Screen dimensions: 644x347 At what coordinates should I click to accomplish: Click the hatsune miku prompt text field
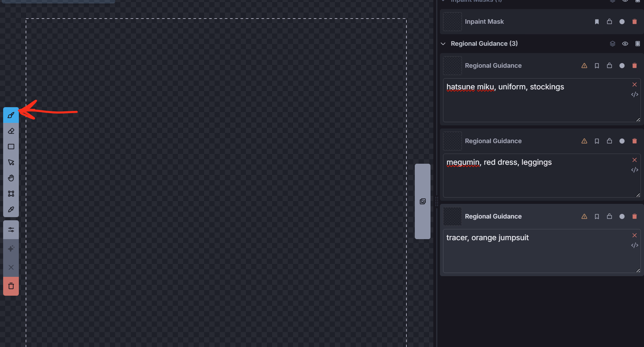(x=542, y=100)
